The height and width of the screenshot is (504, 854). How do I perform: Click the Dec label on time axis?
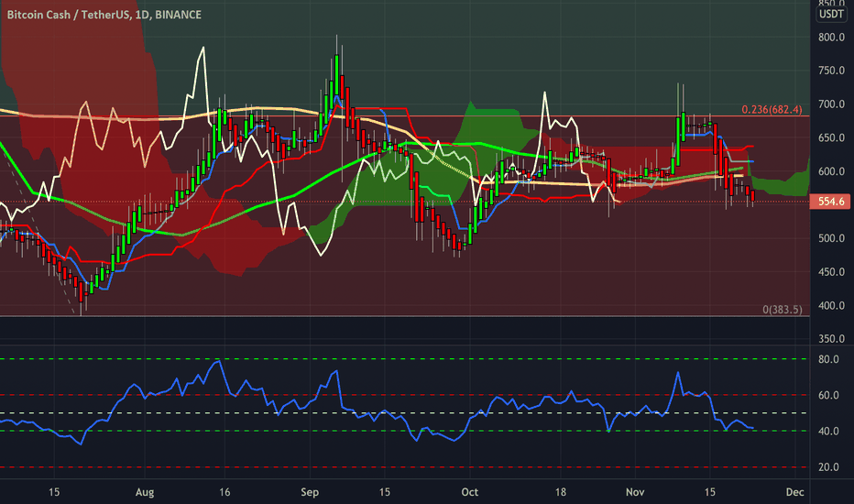(794, 492)
